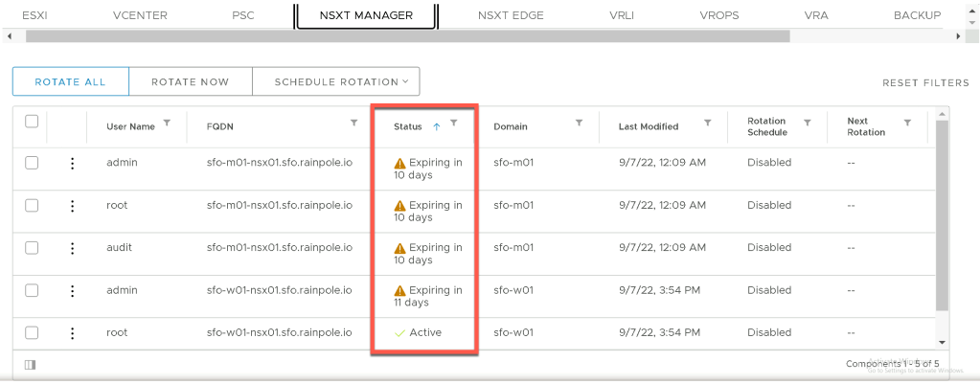Open actions menu for audit user row
This screenshot has width=980, height=384.
click(72, 248)
